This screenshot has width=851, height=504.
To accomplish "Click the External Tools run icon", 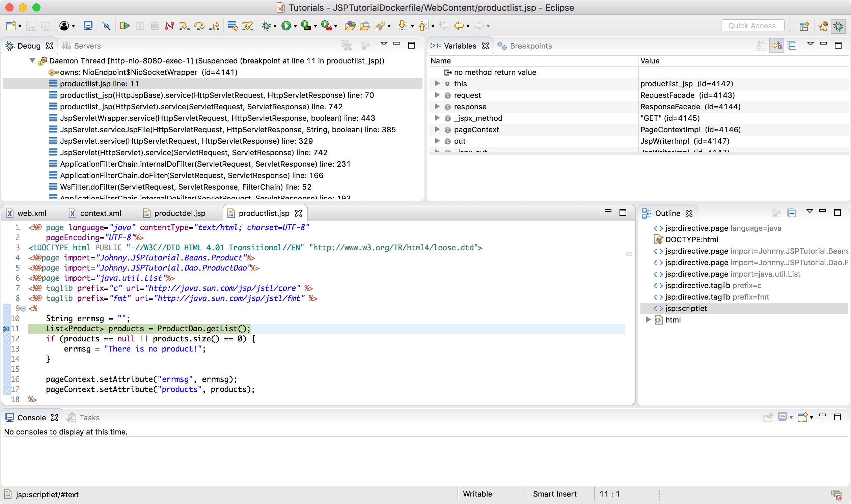I will [326, 26].
